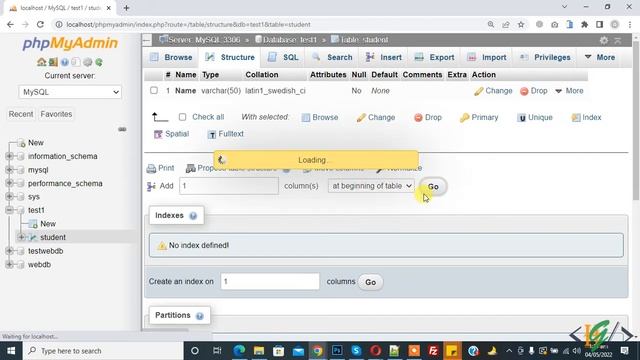
Task: Click the link-with-main-panel chain icon
Action: tap(122, 129)
